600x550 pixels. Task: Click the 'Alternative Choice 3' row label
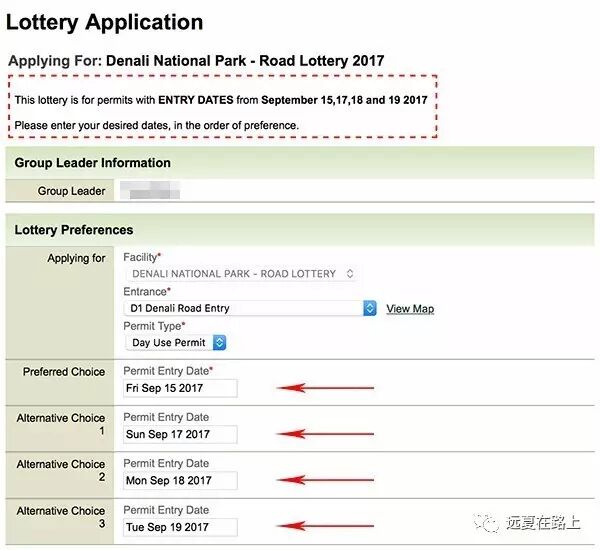coord(60,517)
